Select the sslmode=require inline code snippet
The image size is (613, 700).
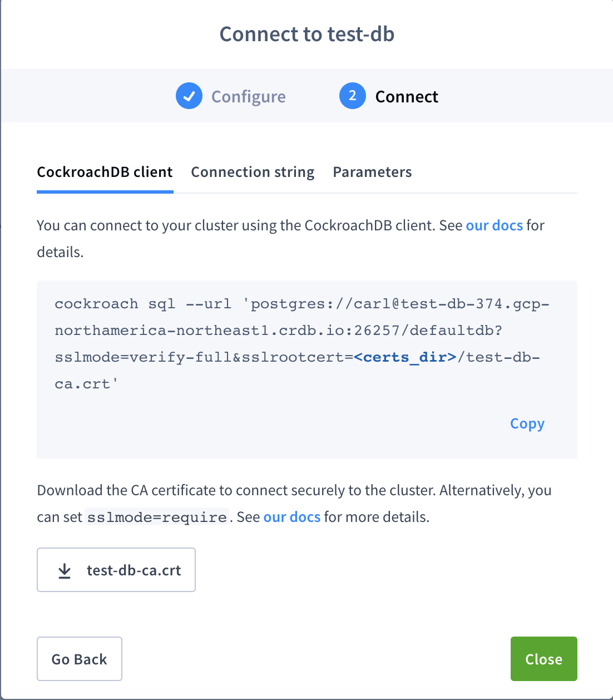pos(156,516)
